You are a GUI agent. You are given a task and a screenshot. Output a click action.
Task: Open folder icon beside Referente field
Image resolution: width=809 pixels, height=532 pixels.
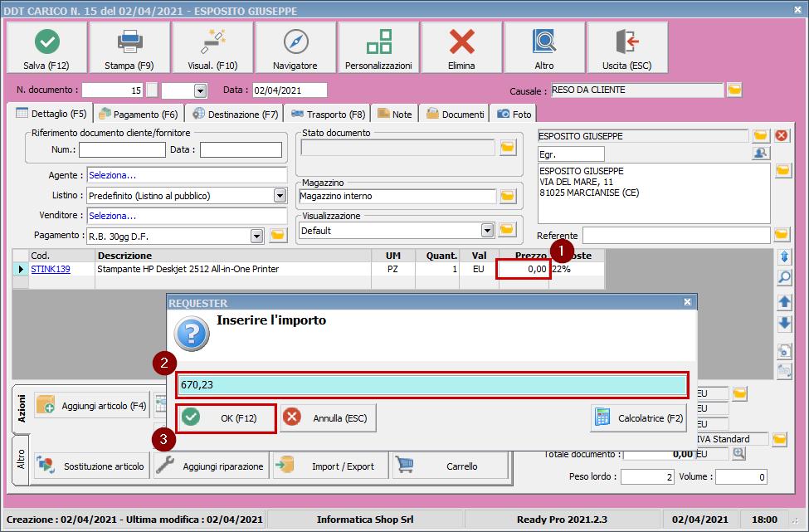click(x=782, y=235)
